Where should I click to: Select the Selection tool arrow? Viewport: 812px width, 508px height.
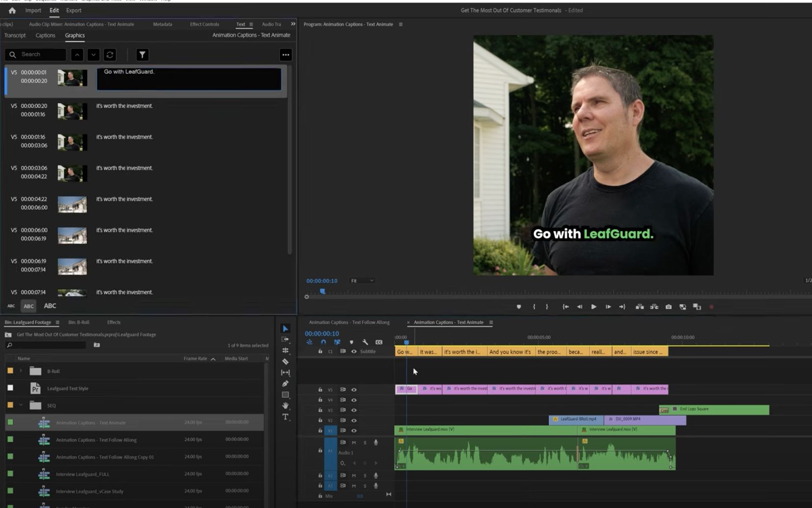coord(285,329)
